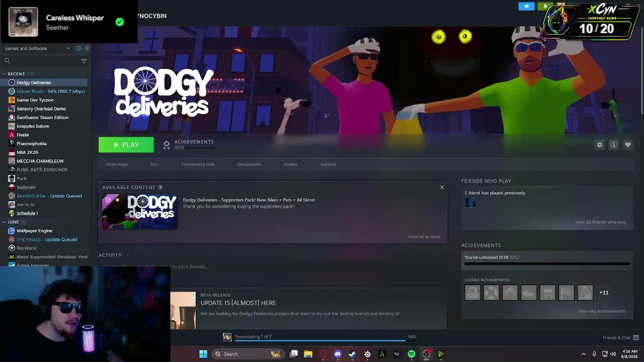Open Discord from the Windows taskbar
The width and height of the screenshot is (644, 362).
(338, 354)
